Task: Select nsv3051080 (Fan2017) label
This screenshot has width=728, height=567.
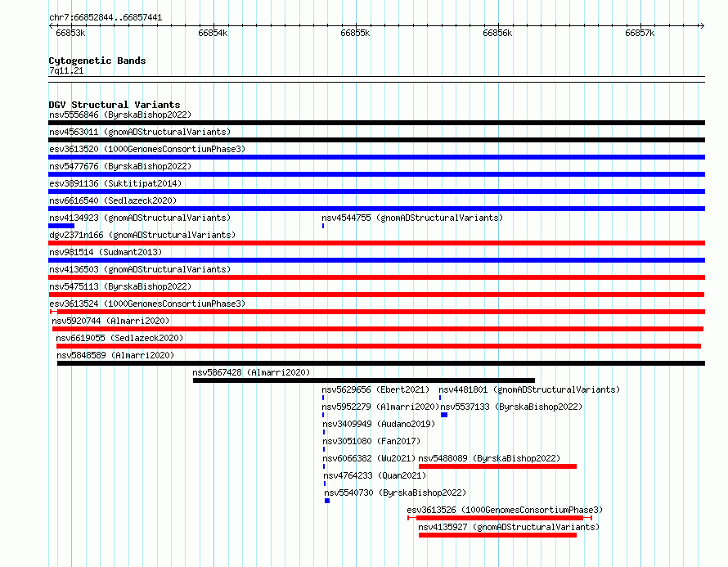Action: tap(371, 441)
